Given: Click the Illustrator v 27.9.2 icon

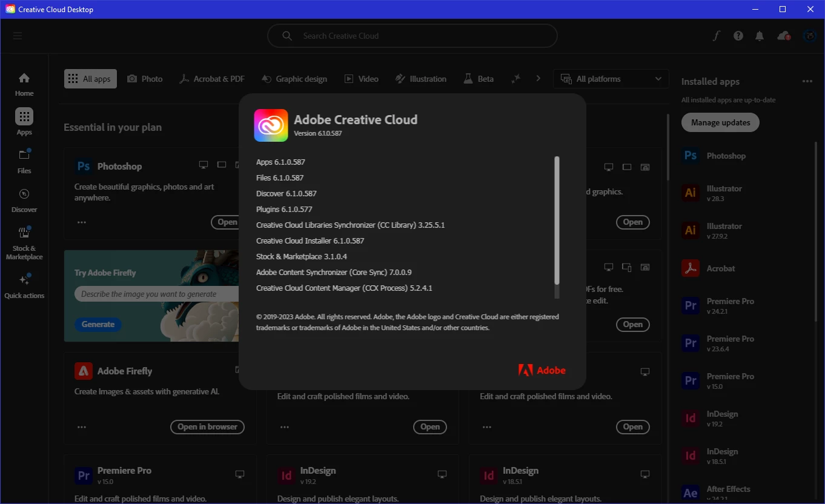Looking at the screenshot, I should 691,231.
